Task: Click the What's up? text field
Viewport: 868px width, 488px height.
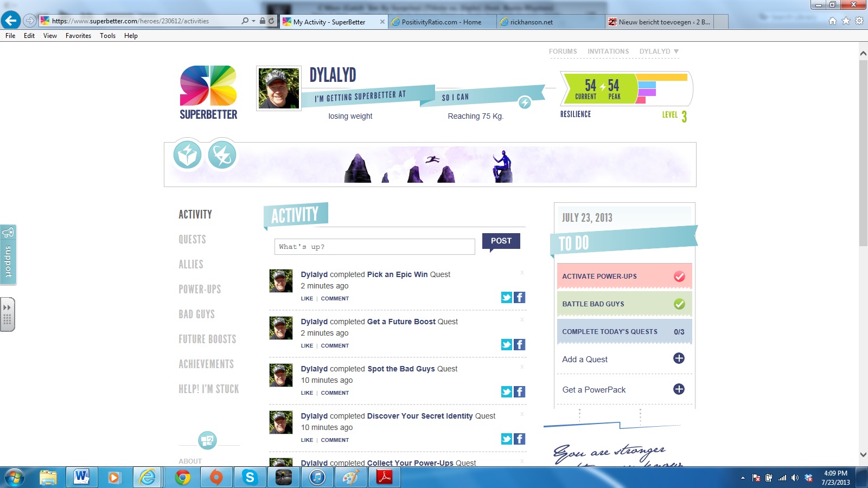Action: pyautogui.click(x=374, y=247)
